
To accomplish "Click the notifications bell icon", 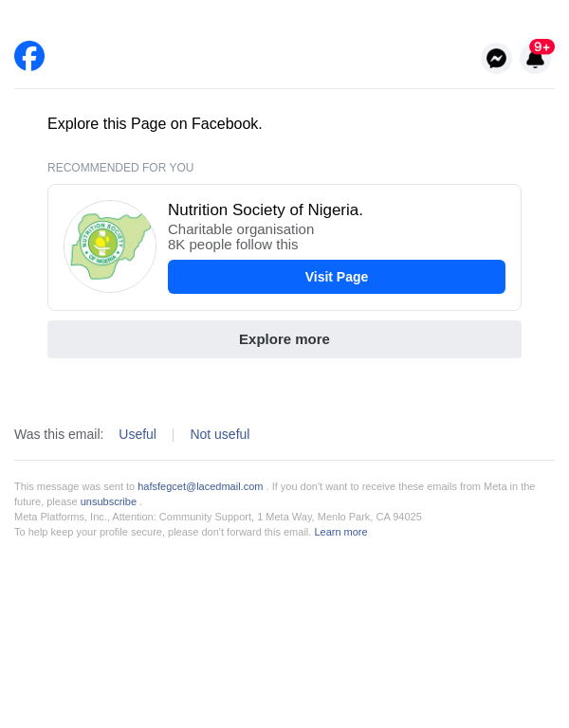I will [x=534, y=62].
